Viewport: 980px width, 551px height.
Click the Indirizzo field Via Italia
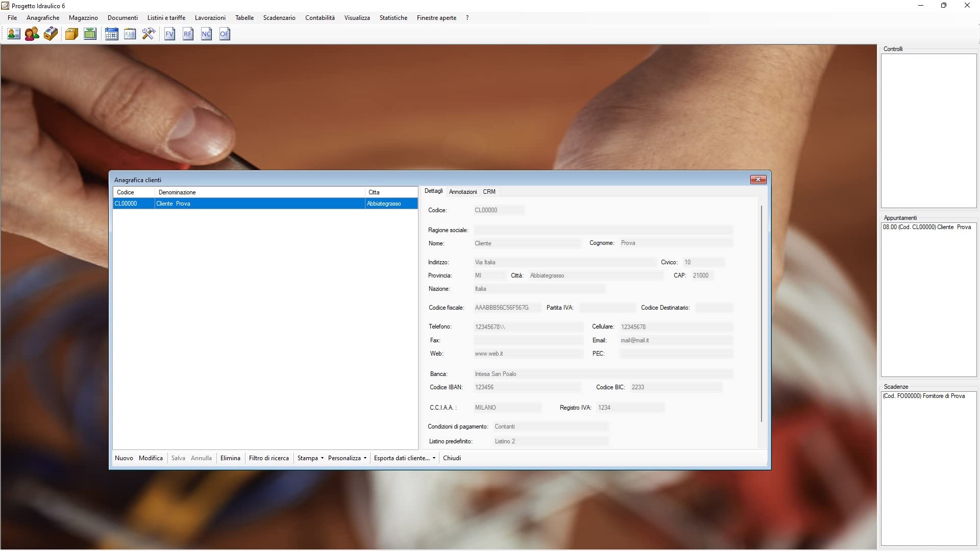pos(565,262)
